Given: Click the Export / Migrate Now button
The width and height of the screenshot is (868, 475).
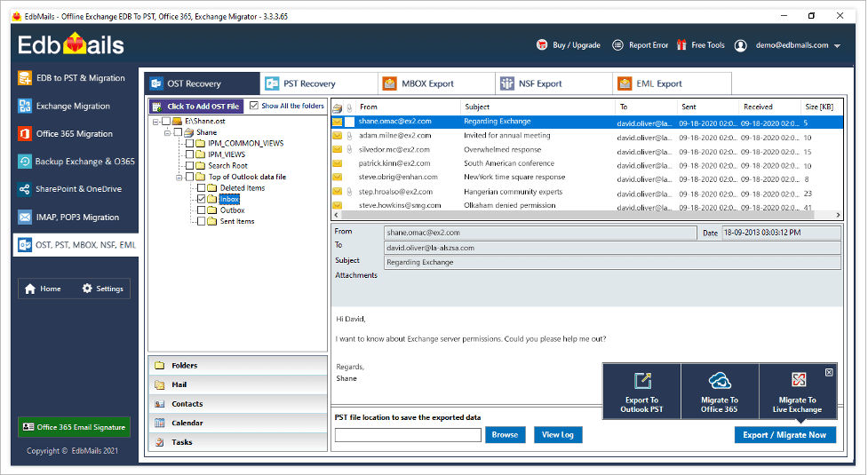Looking at the screenshot, I should pyautogui.click(x=785, y=435).
